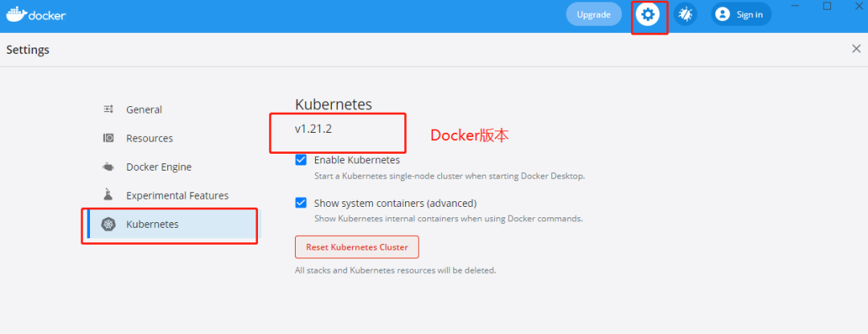Click the Experimental Features flask icon

pyautogui.click(x=108, y=196)
